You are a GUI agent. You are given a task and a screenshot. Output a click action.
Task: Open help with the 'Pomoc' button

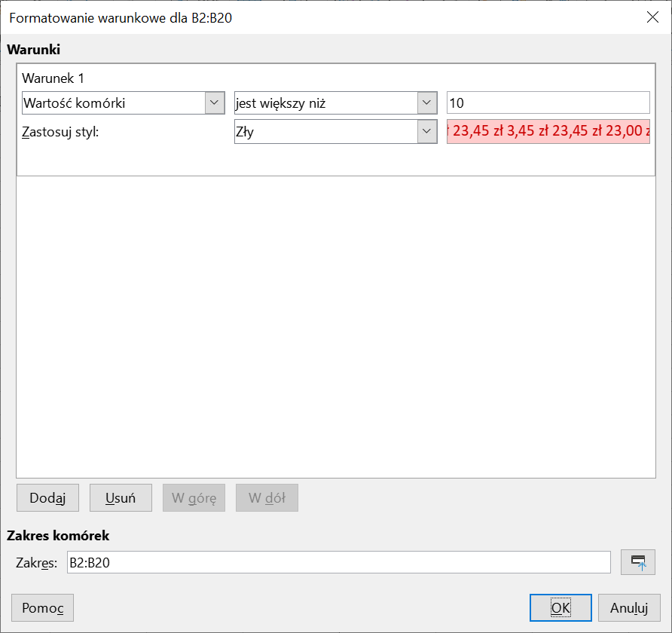42,607
